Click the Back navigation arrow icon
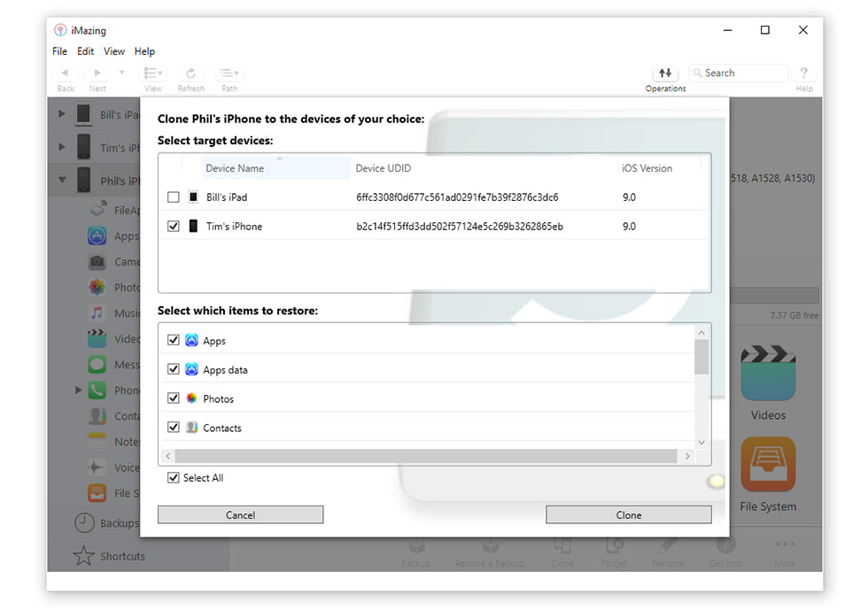The height and width of the screenshot is (610, 868). coord(66,73)
